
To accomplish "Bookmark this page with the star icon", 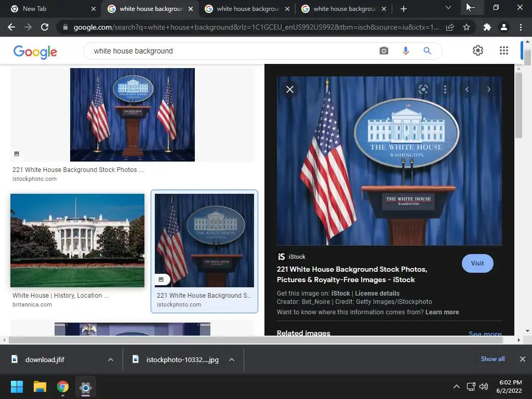I will (x=467, y=27).
